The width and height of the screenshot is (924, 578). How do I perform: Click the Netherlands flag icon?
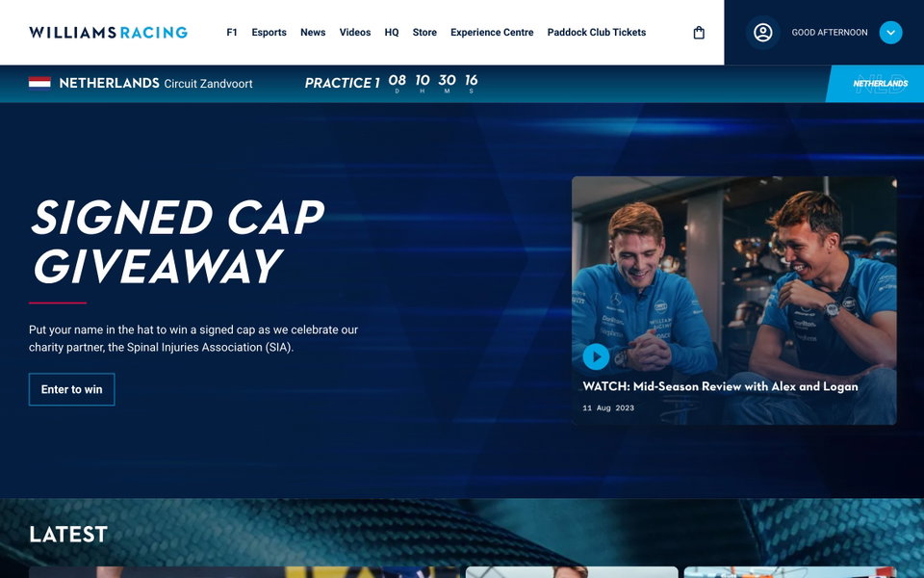pyautogui.click(x=39, y=83)
